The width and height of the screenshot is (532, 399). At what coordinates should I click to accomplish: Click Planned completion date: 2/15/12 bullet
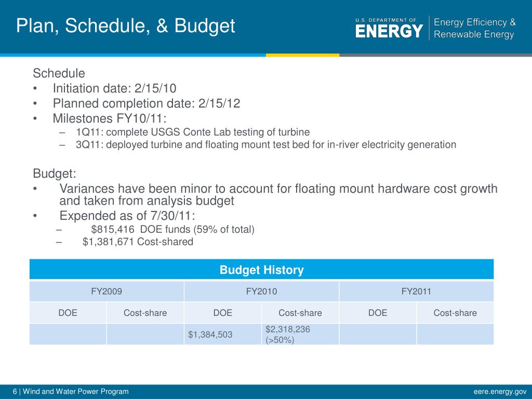click(x=146, y=103)
